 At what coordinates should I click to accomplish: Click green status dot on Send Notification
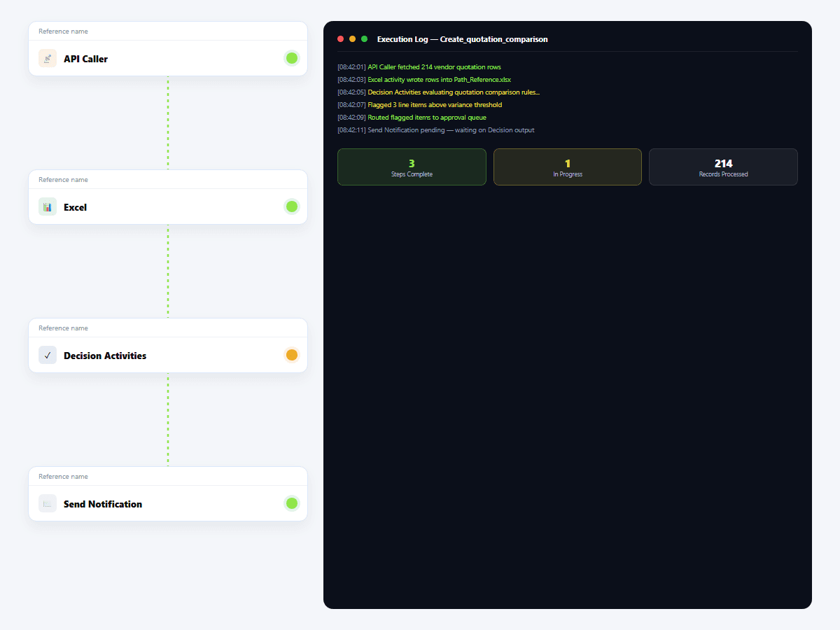(292, 503)
